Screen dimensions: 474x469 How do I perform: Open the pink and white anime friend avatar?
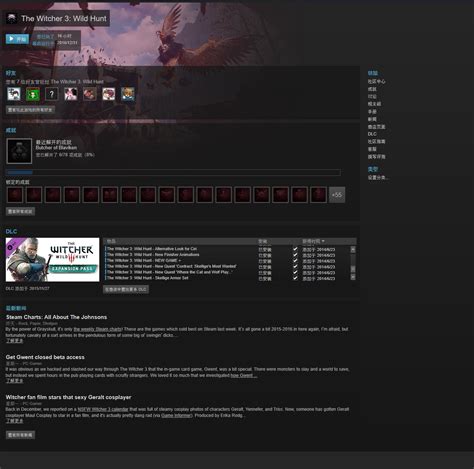click(x=71, y=94)
